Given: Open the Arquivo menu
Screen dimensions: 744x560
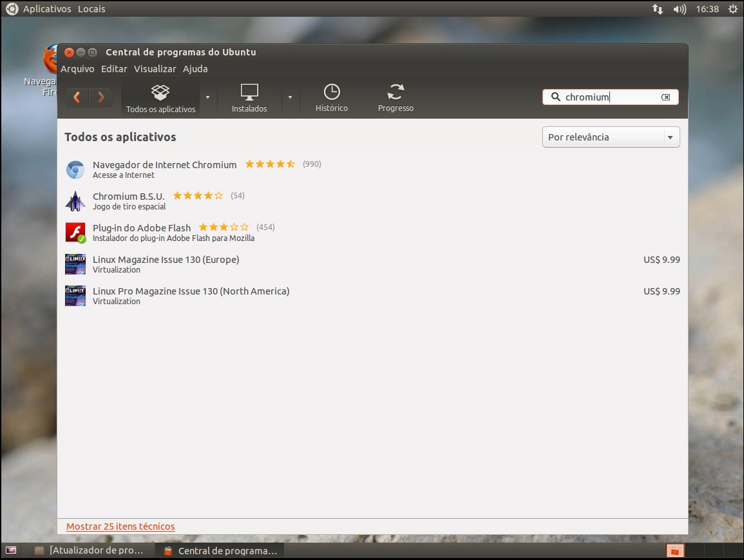Looking at the screenshot, I should [x=77, y=69].
